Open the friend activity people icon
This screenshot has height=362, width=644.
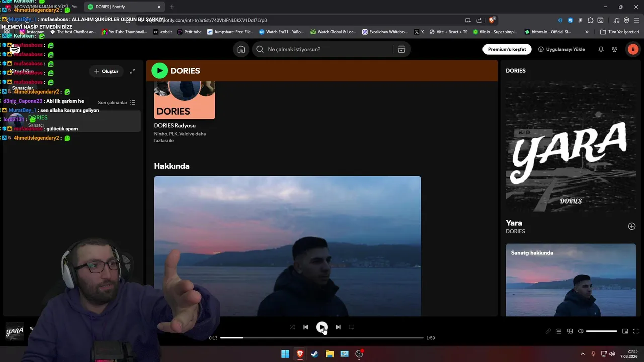tap(614, 49)
